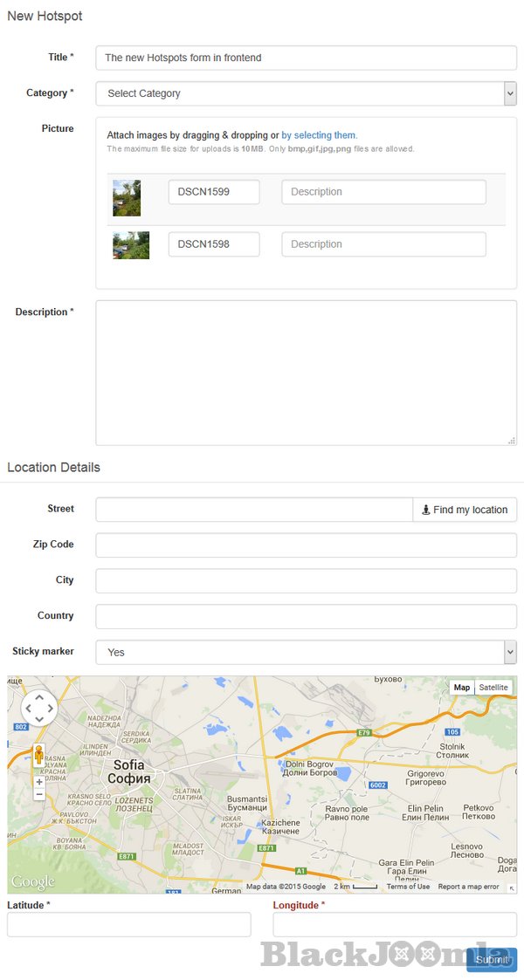The width and height of the screenshot is (524, 980).
Task: Click into the Zip Code field
Action: pyautogui.click(x=306, y=545)
